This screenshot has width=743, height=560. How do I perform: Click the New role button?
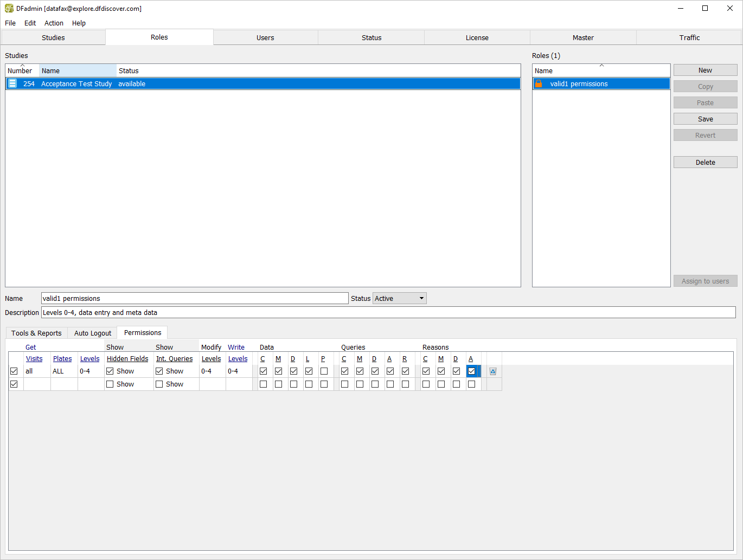click(705, 70)
